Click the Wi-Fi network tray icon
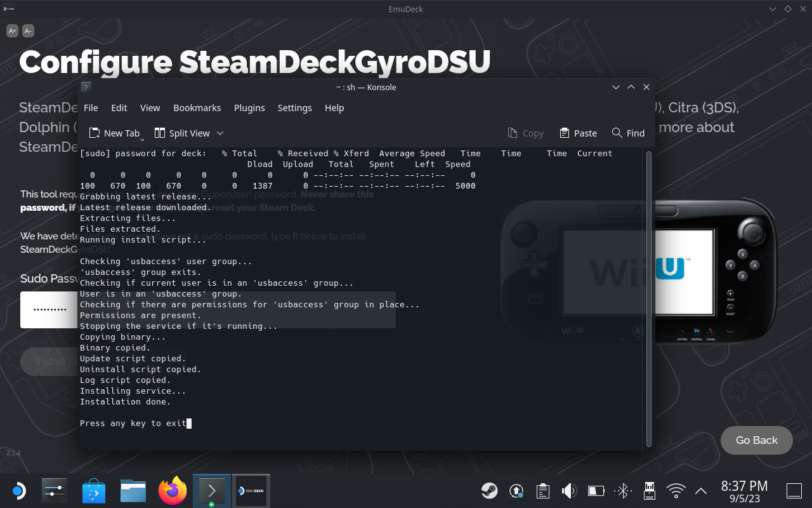Screen dimensions: 812x508 point(676,491)
